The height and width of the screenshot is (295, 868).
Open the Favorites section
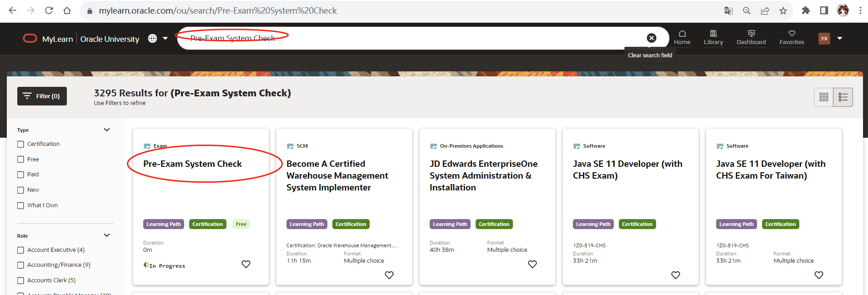coord(792,38)
